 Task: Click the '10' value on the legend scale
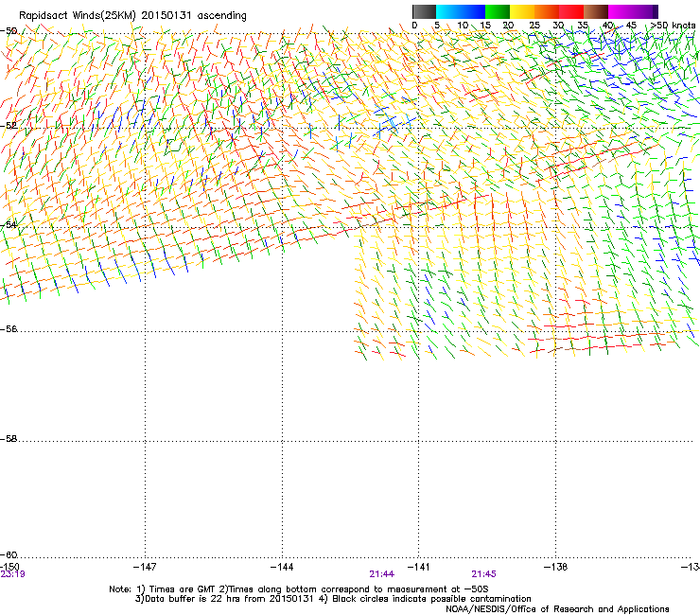[463, 26]
